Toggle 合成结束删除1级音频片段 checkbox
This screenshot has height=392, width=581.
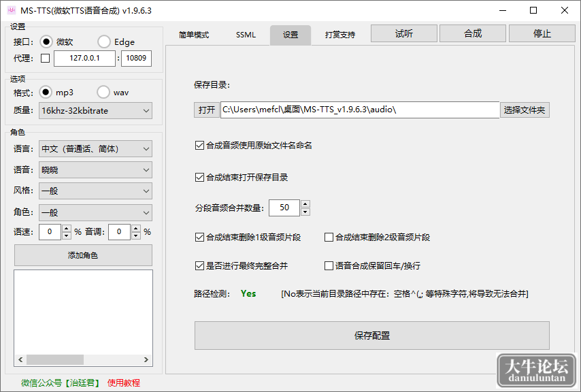coord(199,237)
